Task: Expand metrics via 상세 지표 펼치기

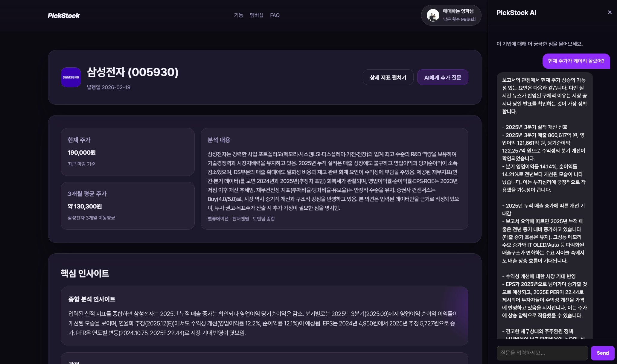Action: [388, 77]
